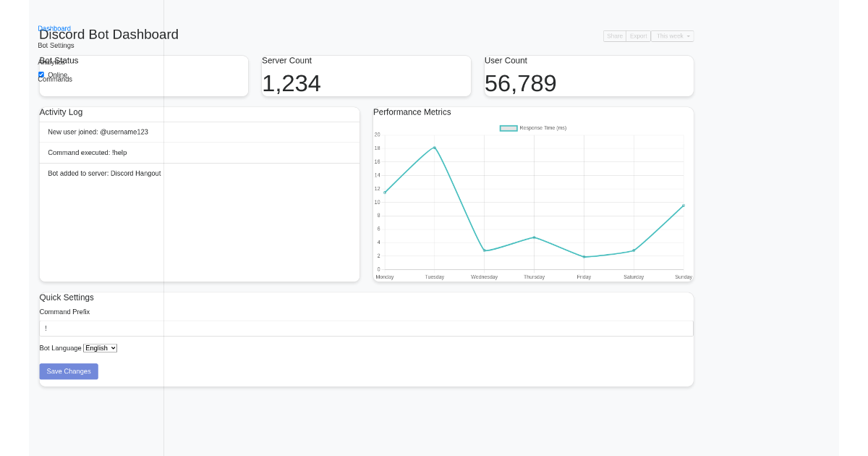The height and width of the screenshot is (456, 868).
Task: Go to the Commands page
Action: pos(55,79)
